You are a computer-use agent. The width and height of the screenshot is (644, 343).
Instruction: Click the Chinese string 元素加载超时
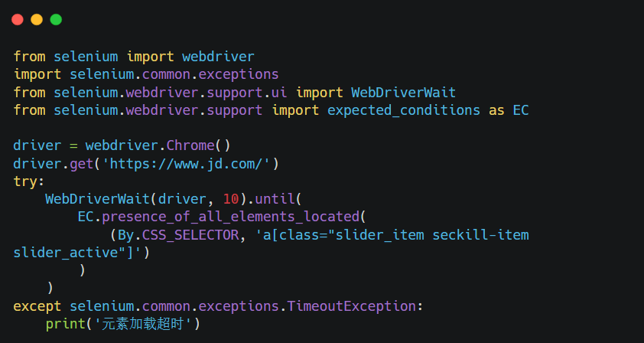pyautogui.click(x=142, y=324)
